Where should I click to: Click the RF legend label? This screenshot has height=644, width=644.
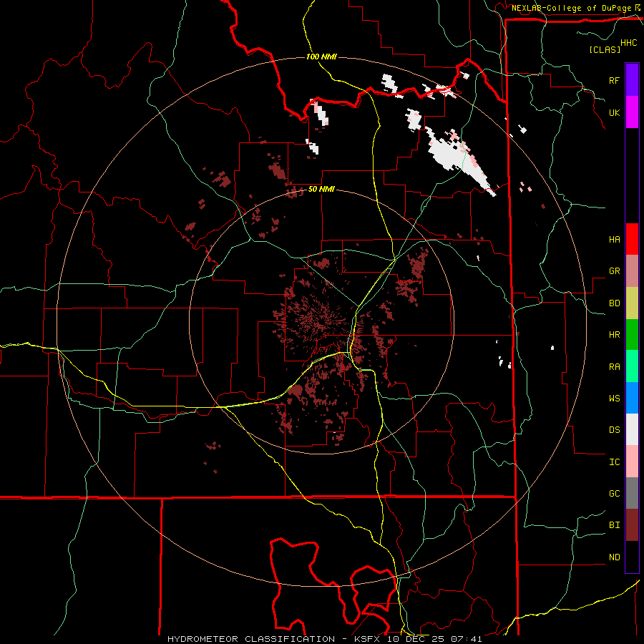point(614,80)
